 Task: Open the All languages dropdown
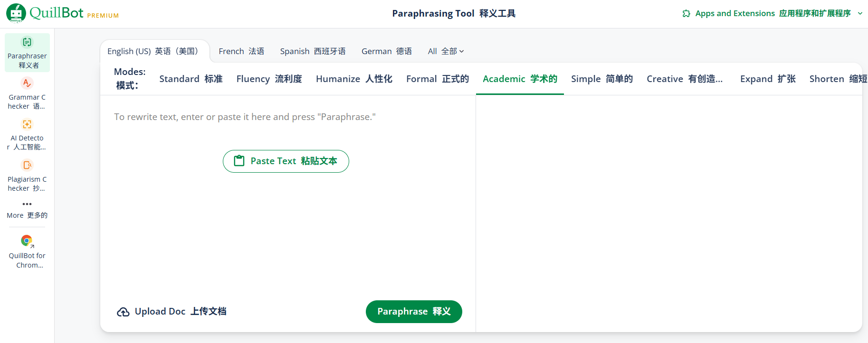pos(446,51)
